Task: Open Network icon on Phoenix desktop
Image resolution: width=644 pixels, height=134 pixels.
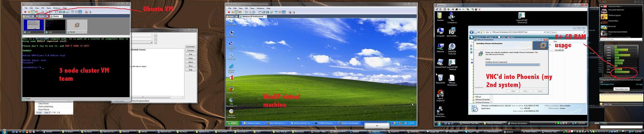Action: tap(440, 48)
